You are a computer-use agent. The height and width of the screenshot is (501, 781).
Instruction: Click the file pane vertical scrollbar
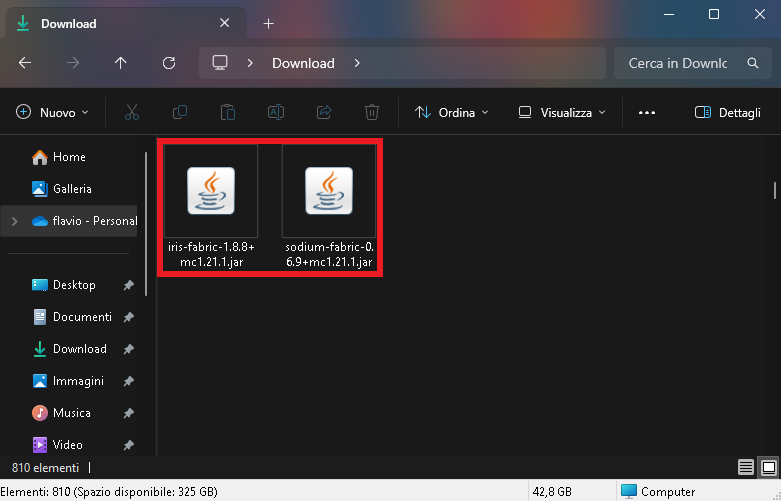point(775,190)
